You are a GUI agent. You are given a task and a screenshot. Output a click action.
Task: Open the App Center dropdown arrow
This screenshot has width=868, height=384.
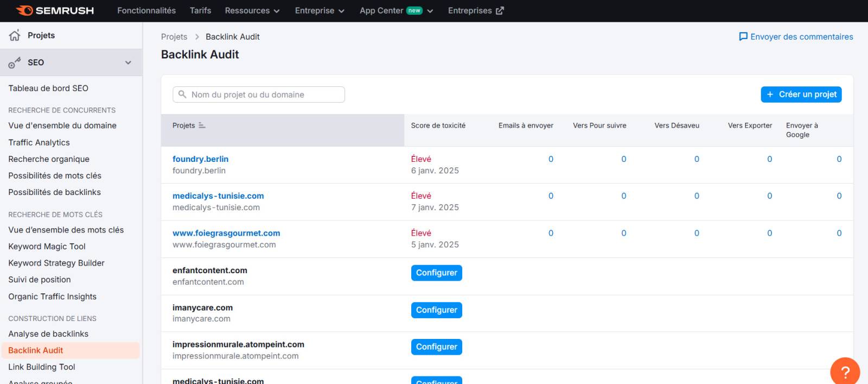click(x=430, y=11)
